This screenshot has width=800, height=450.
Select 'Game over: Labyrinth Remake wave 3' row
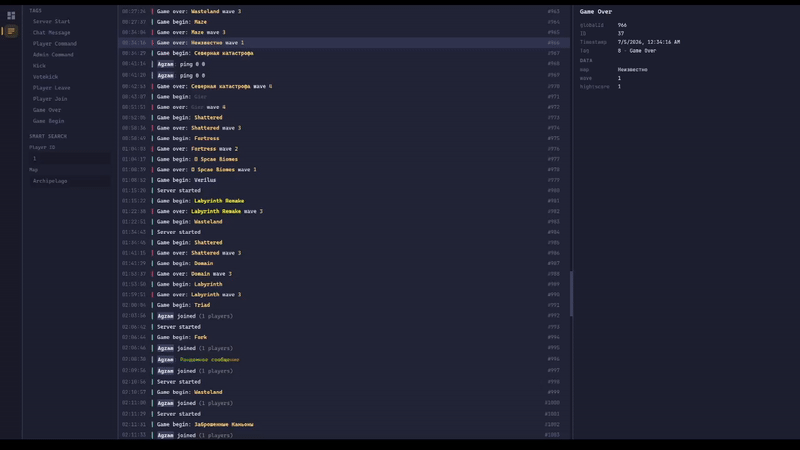(344, 211)
